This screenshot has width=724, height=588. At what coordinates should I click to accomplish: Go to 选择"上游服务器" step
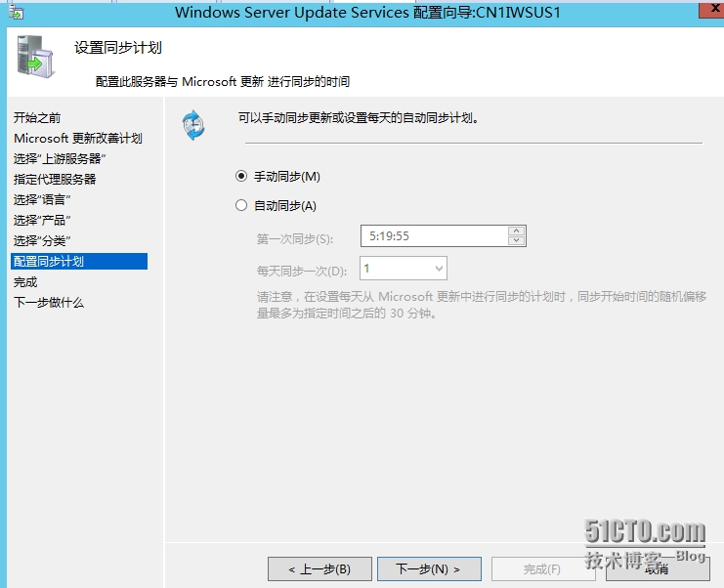coord(60,159)
